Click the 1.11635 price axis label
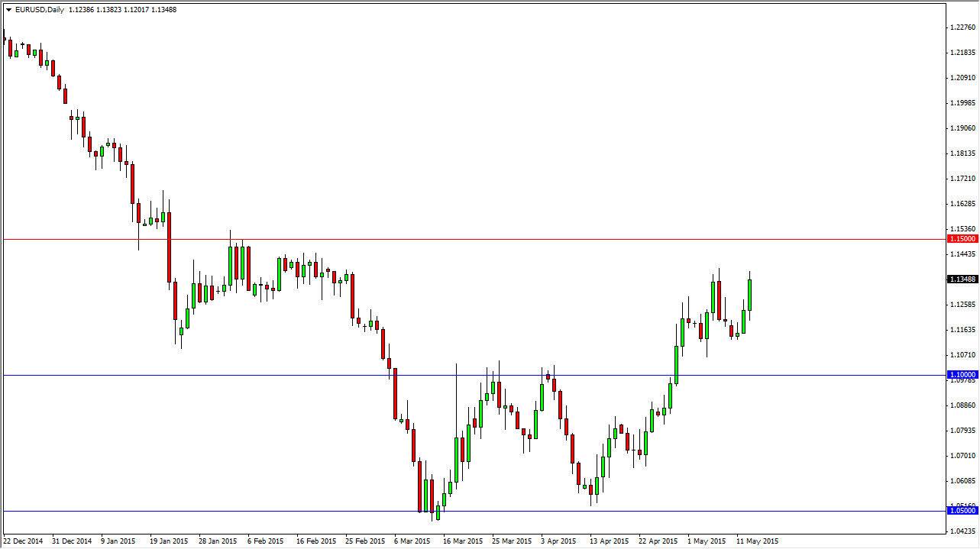The width and height of the screenshot is (980, 549). (x=964, y=330)
